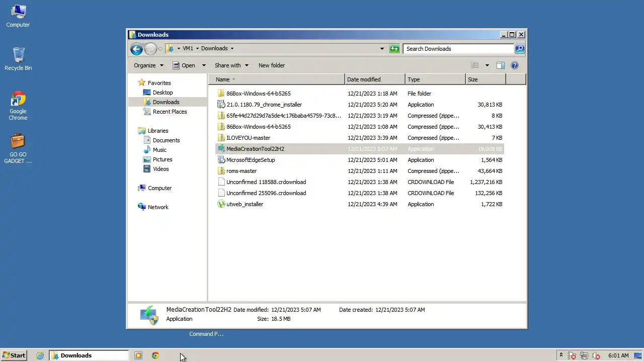This screenshot has height=362, width=644.
Task: Click the large MediaCreationTool icon in details pane
Action: coord(149,315)
